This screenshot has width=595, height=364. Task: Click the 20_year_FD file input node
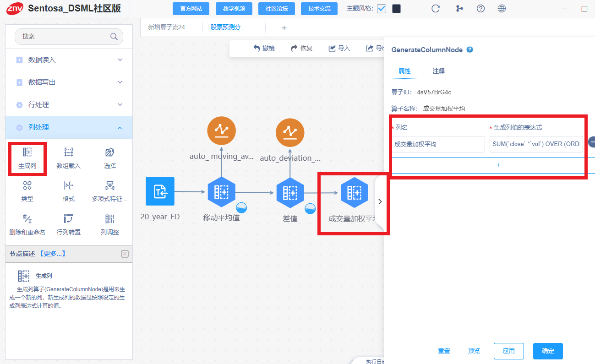click(x=160, y=191)
